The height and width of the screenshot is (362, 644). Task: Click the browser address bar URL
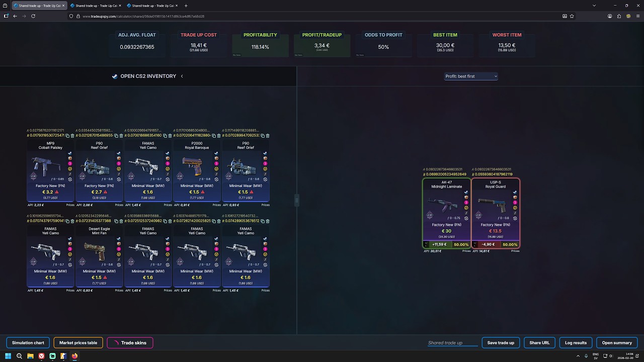143,16
